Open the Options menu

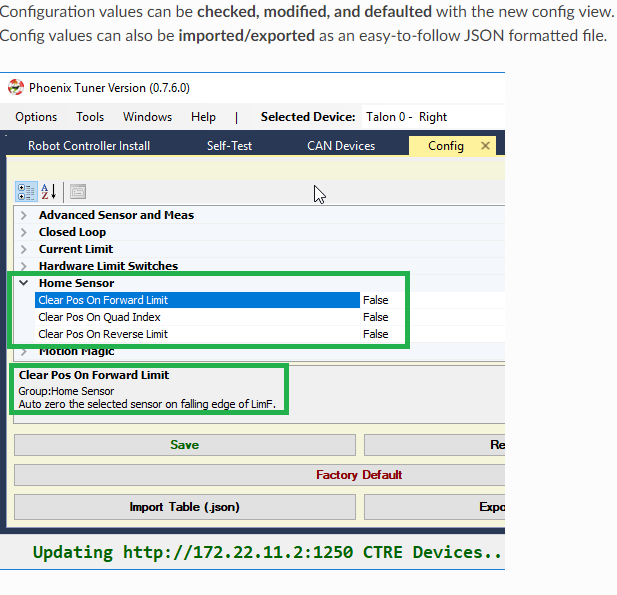[36, 117]
